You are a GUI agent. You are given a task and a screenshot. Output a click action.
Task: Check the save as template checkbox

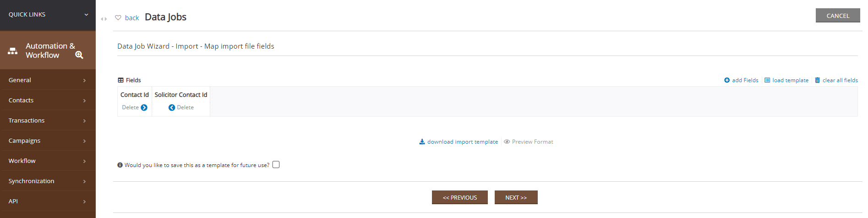pyautogui.click(x=276, y=165)
